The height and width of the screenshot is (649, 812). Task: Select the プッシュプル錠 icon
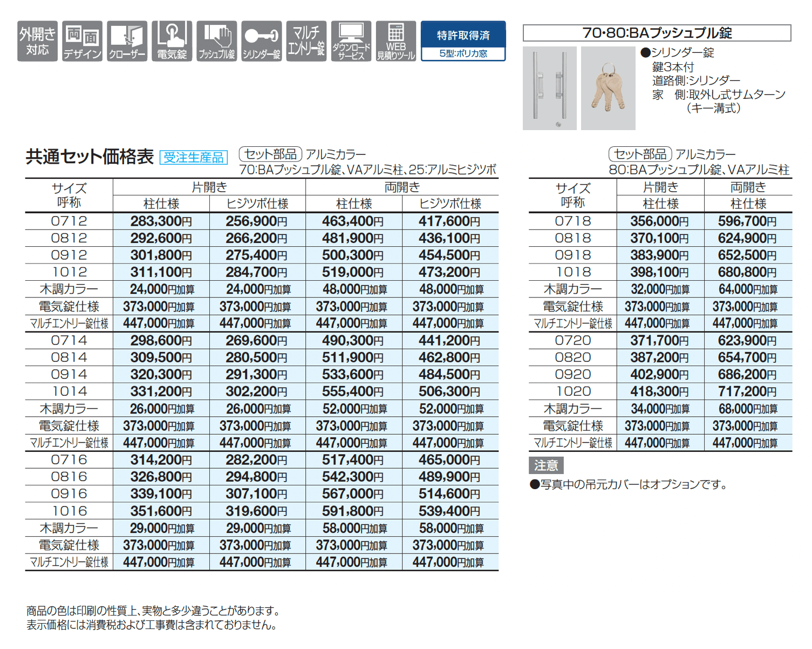(216, 40)
